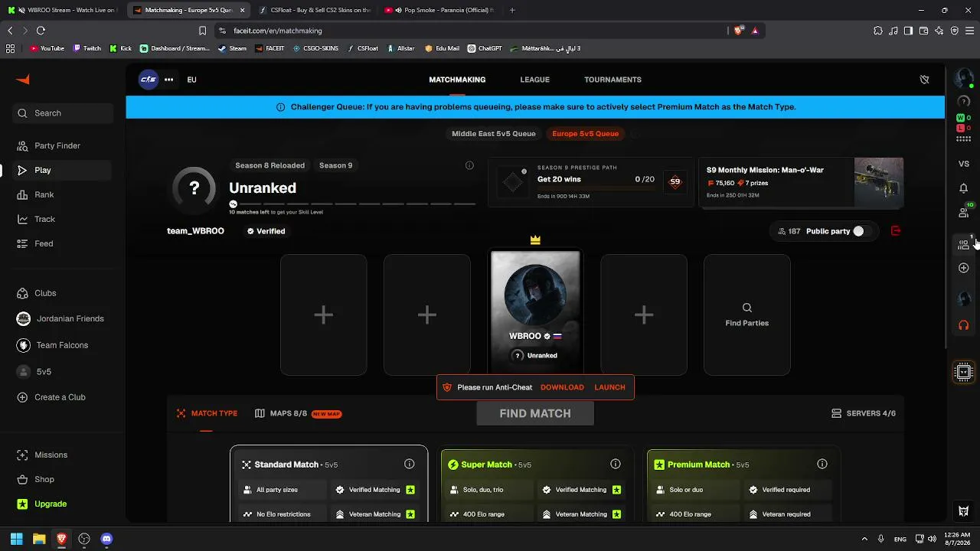Toggle the Public party switch
This screenshot has width=980, height=551.
tap(861, 231)
